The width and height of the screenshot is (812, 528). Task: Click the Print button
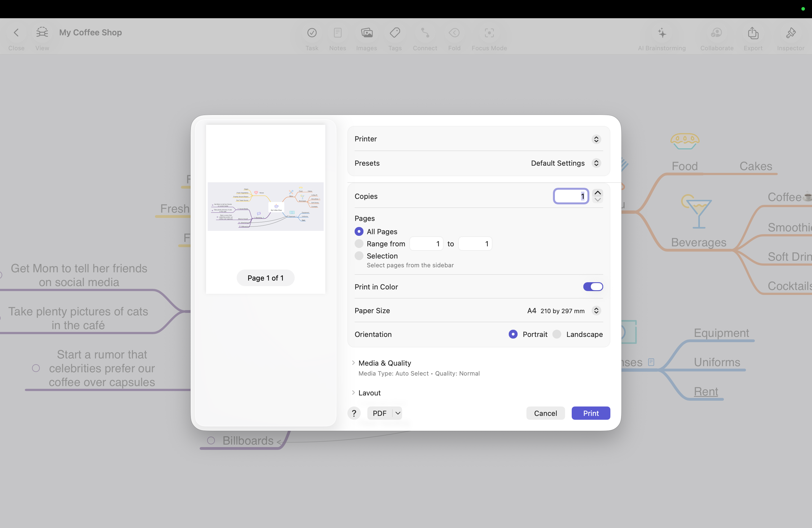click(x=590, y=413)
